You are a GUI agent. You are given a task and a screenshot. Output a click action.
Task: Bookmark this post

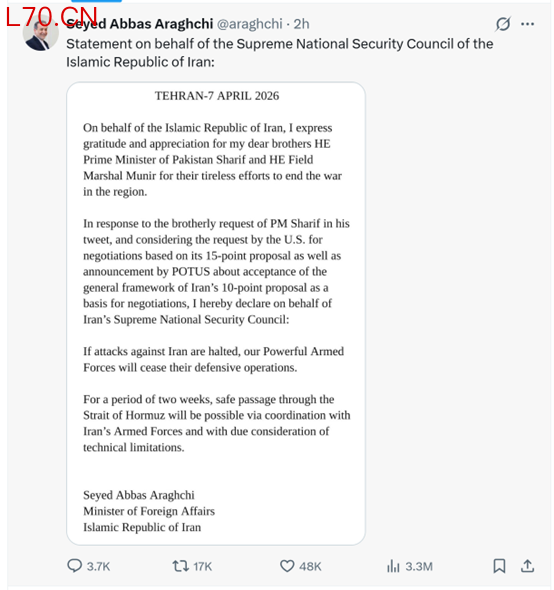pyautogui.click(x=499, y=566)
